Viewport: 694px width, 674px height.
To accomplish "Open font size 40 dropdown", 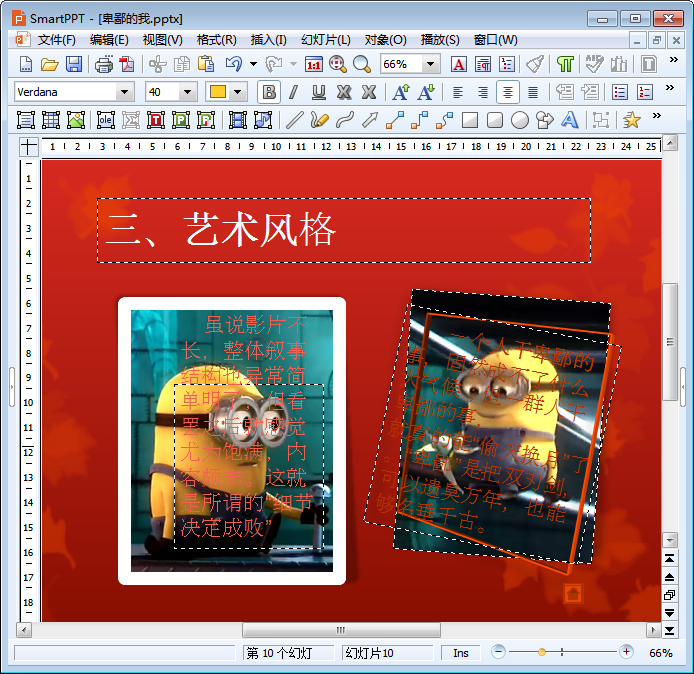I will (x=188, y=92).
